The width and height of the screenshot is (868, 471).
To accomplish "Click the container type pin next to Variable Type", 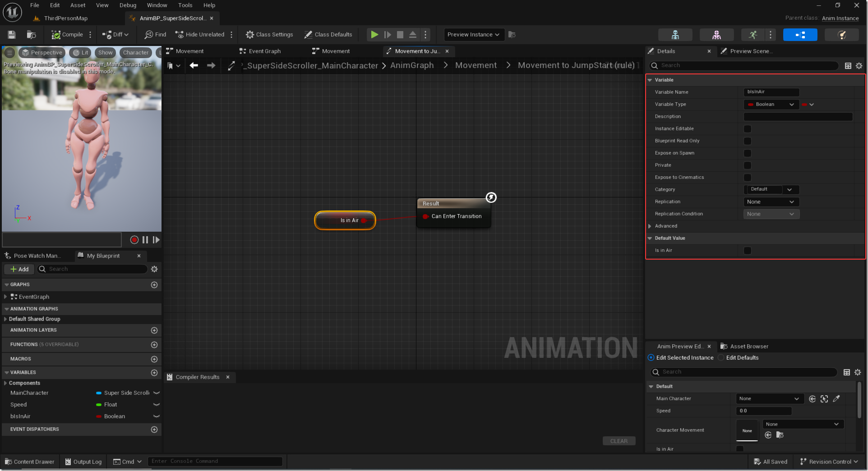I will click(808, 105).
